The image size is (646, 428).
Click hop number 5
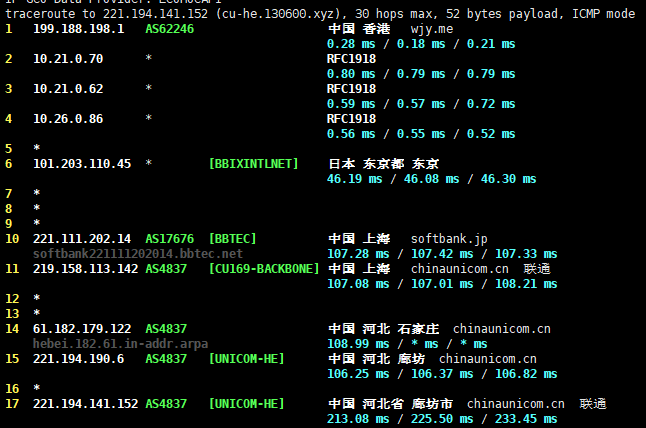pyautogui.click(x=9, y=149)
